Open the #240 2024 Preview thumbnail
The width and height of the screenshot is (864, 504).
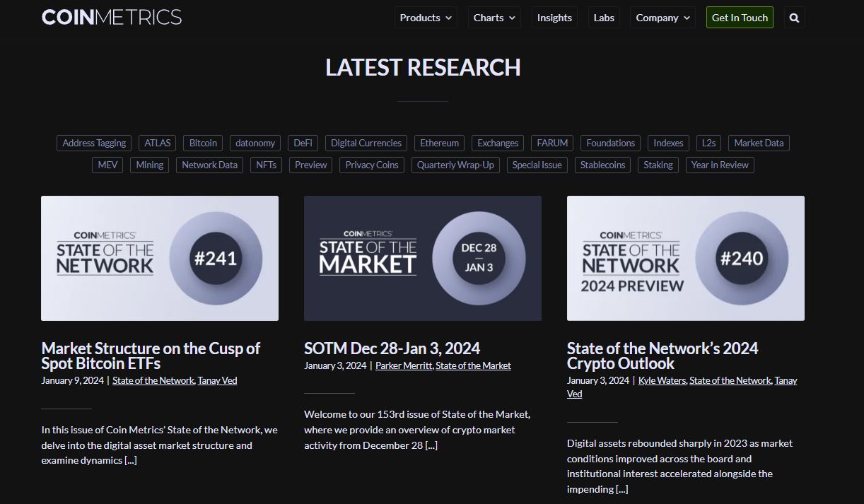[686, 258]
